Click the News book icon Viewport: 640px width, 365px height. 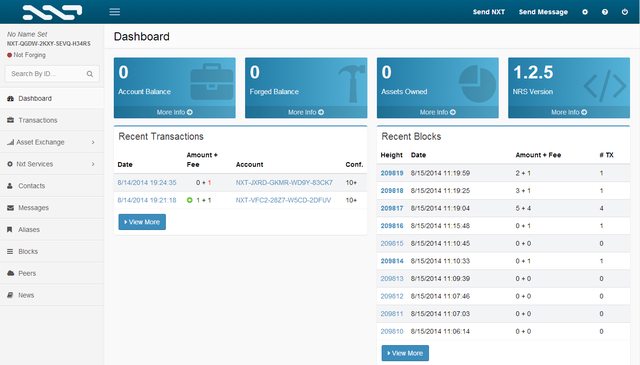click(x=10, y=295)
